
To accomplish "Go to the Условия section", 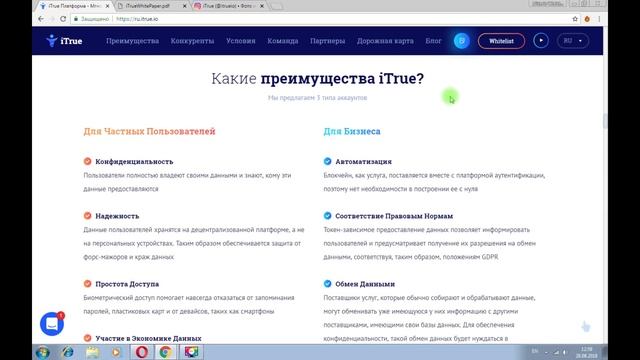I will 240,41.
